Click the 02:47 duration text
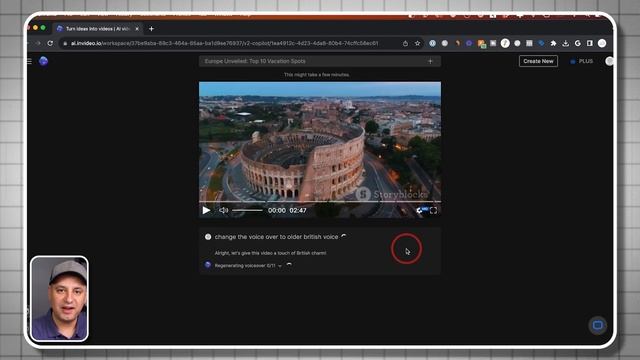Viewport: 640px width, 360px height. pyautogui.click(x=298, y=210)
